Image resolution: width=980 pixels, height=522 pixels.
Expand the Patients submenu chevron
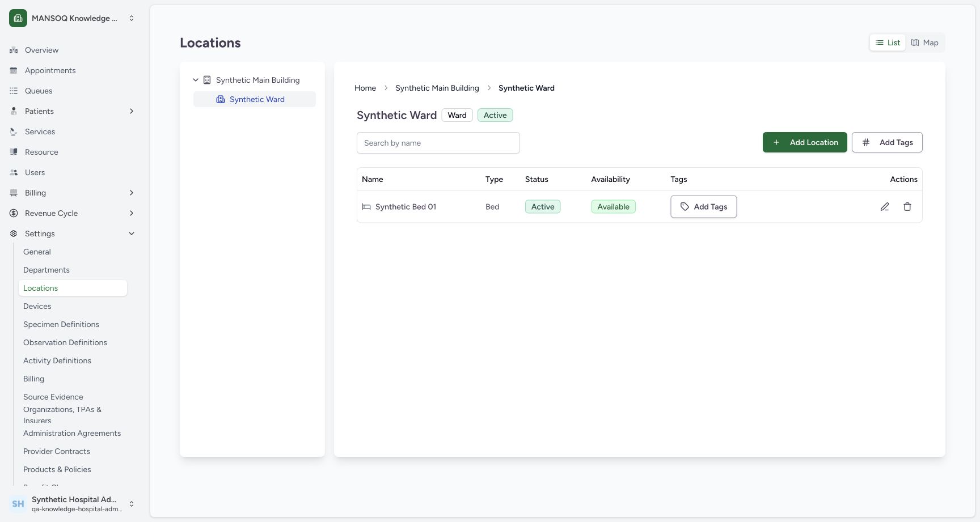coord(132,111)
